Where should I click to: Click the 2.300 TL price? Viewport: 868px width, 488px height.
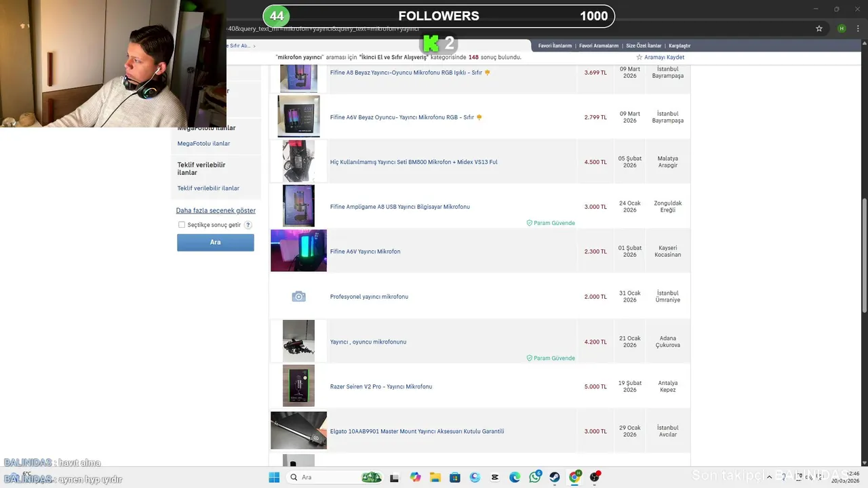(595, 251)
